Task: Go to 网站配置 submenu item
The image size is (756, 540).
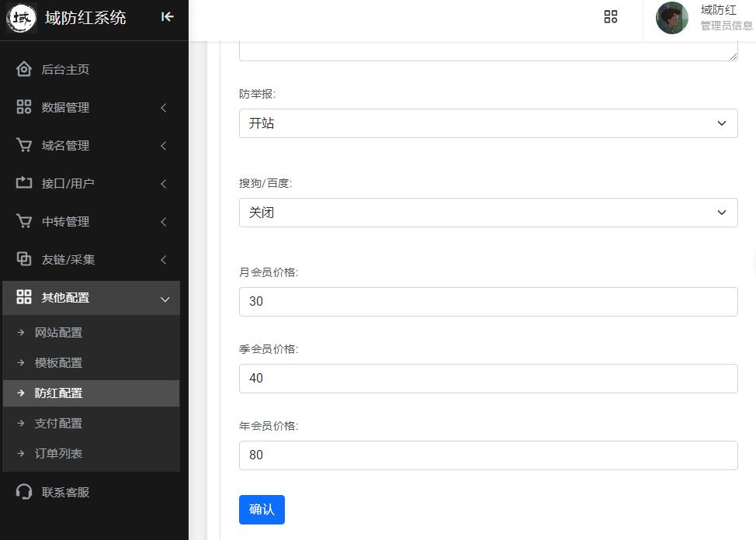Action: click(x=59, y=333)
